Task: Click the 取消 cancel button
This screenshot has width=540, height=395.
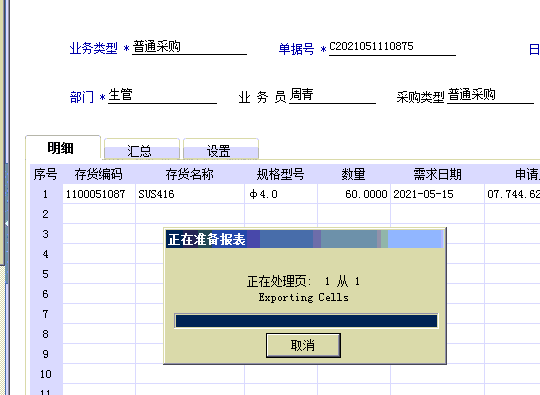Action: click(x=303, y=345)
